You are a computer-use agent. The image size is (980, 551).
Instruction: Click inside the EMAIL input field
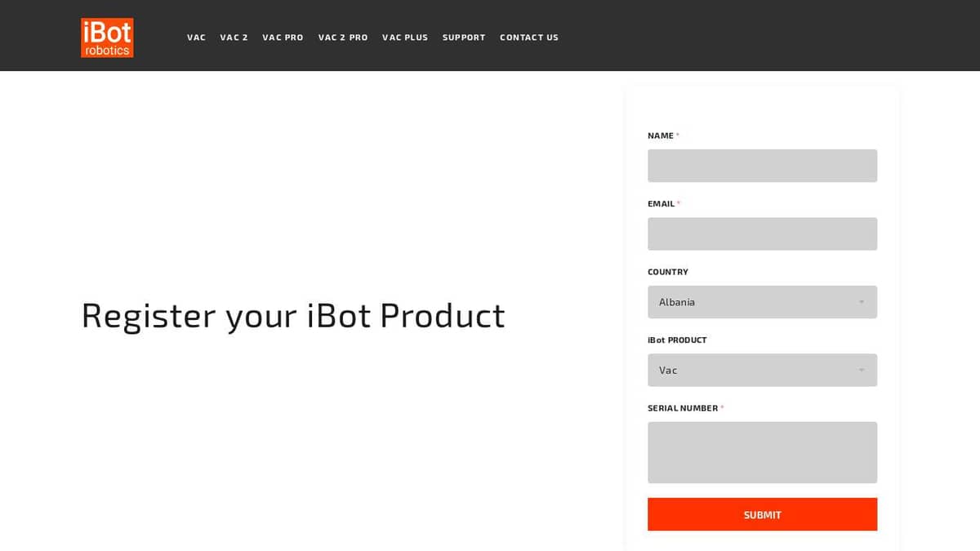click(762, 233)
